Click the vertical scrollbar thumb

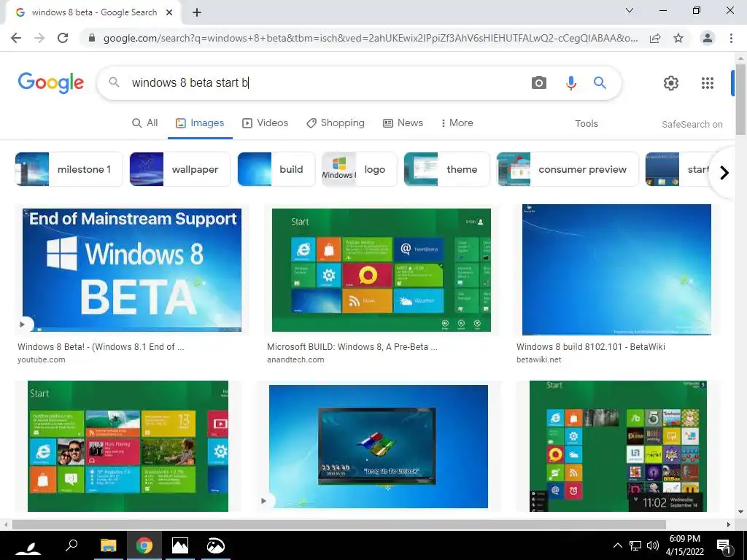[741, 99]
